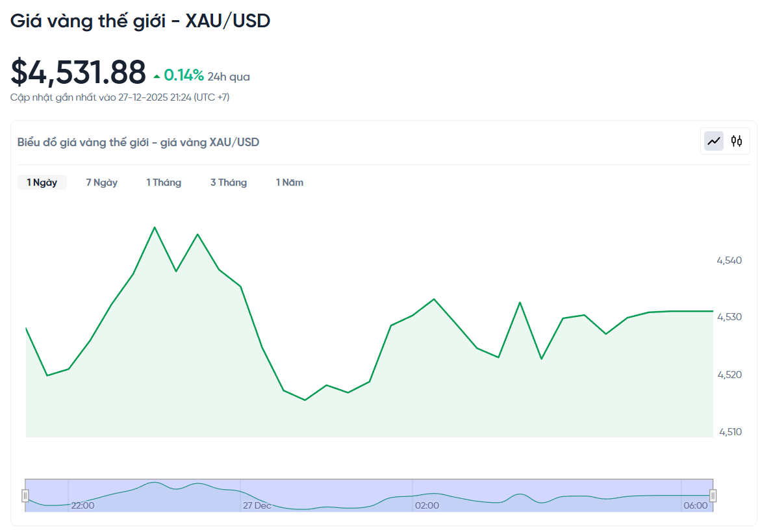
Task: Click the Giá vàng thế giới – XAU/USD title
Action: click(140, 21)
